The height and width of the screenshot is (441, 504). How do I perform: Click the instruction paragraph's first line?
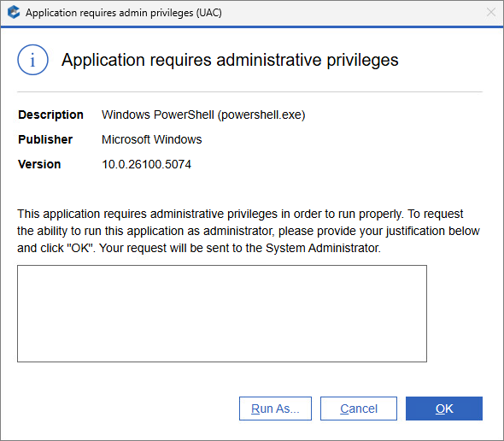click(x=240, y=214)
